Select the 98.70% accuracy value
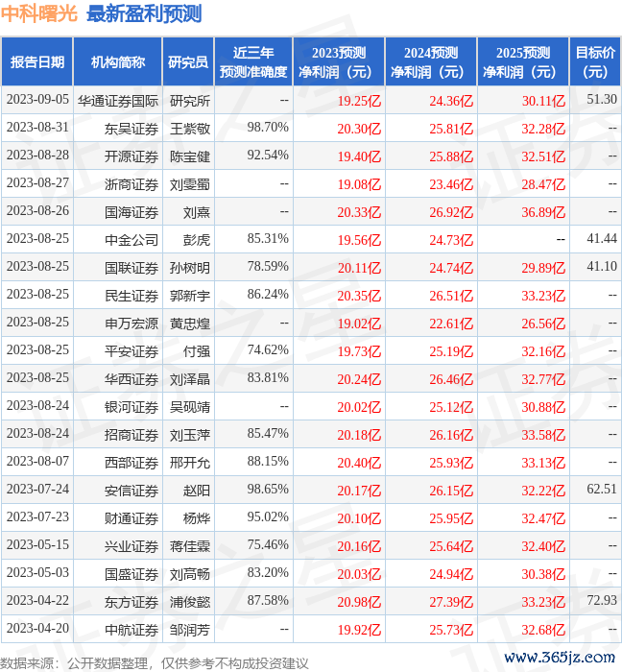Screen dimensions: 622x672 point(268,128)
